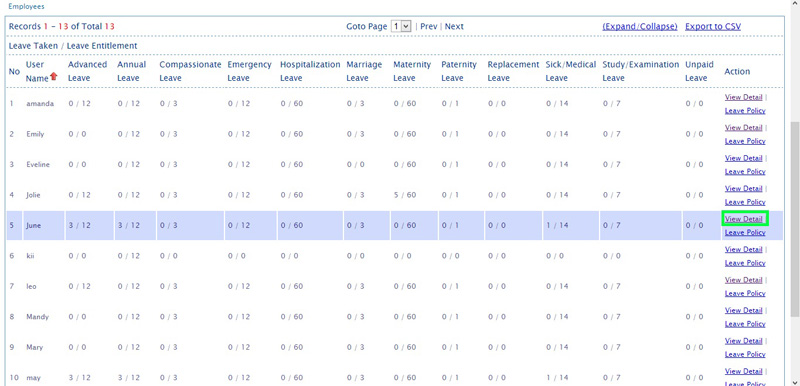The width and height of the screenshot is (800, 386).
Task: View Detail for may
Action: pos(743,372)
